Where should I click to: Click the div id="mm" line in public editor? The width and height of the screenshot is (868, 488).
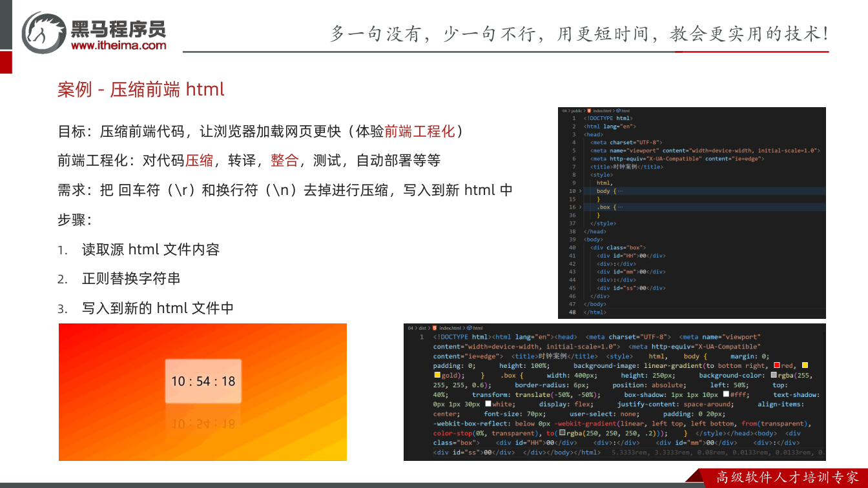click(x=631, y=272)
